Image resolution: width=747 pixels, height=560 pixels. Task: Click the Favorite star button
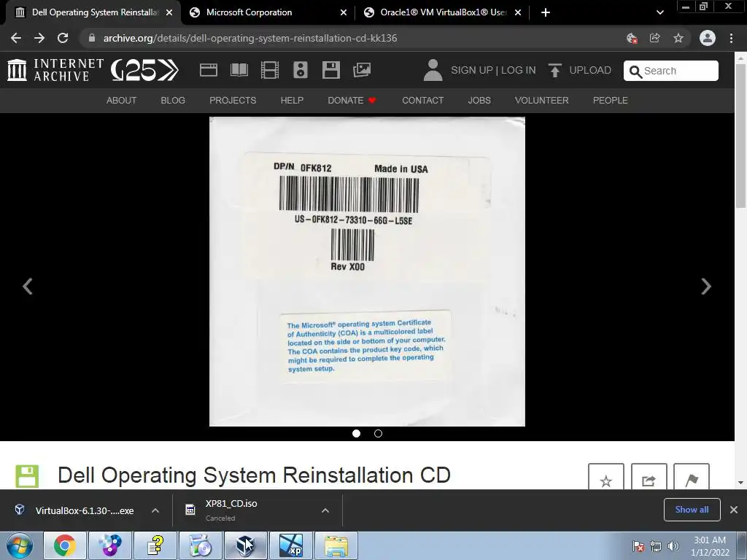pos(606,477)
